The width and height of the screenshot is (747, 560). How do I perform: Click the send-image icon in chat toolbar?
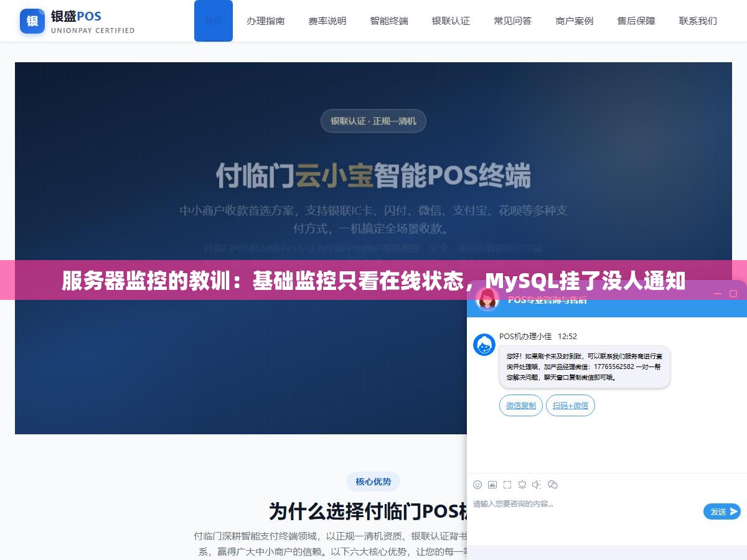click(x=492, y=485)
